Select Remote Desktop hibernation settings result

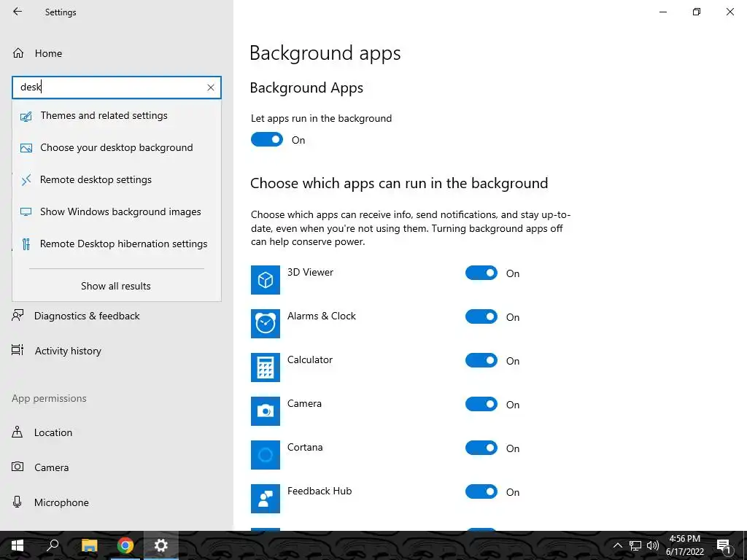117,244
